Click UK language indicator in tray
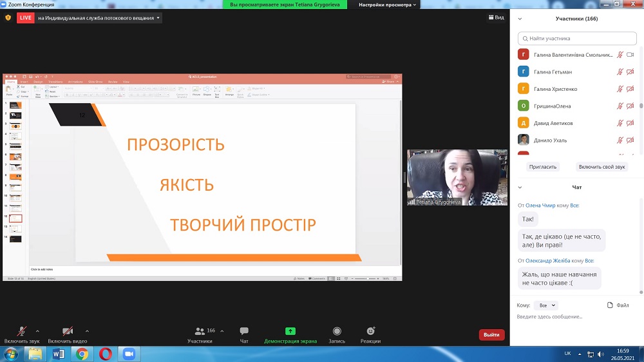The width and height of the screenshot is (644, 362). 567,354
